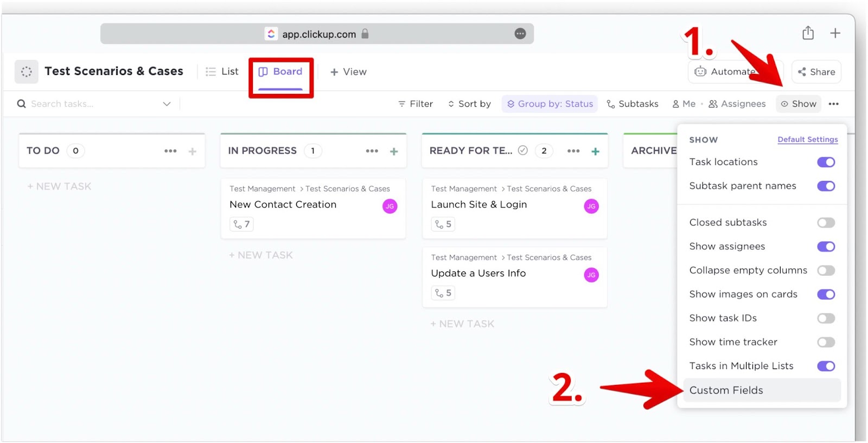The height and width of the screenshot is (443, 868).
Task: Add a task to IN PROGRESS column
Action: point(394,151)
